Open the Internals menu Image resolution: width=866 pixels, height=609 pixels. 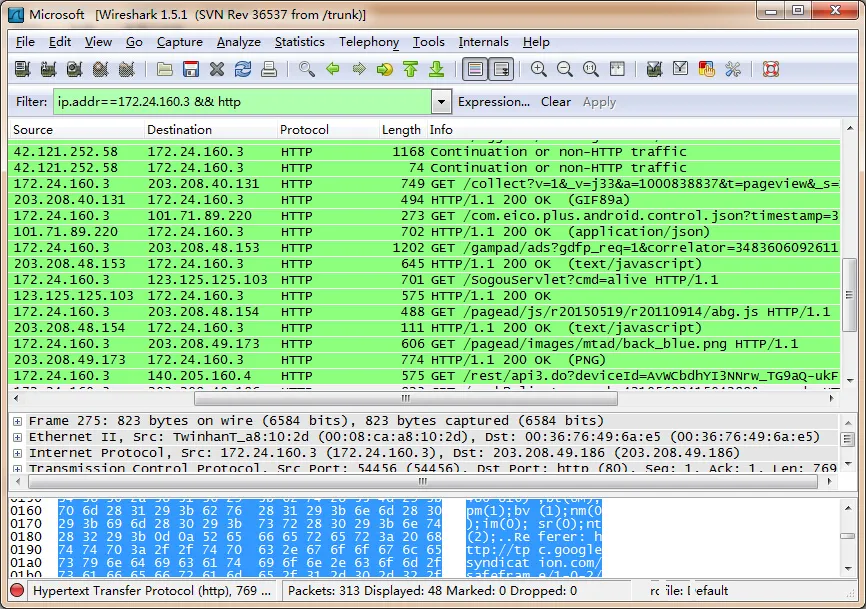click(x=483, y=42)
